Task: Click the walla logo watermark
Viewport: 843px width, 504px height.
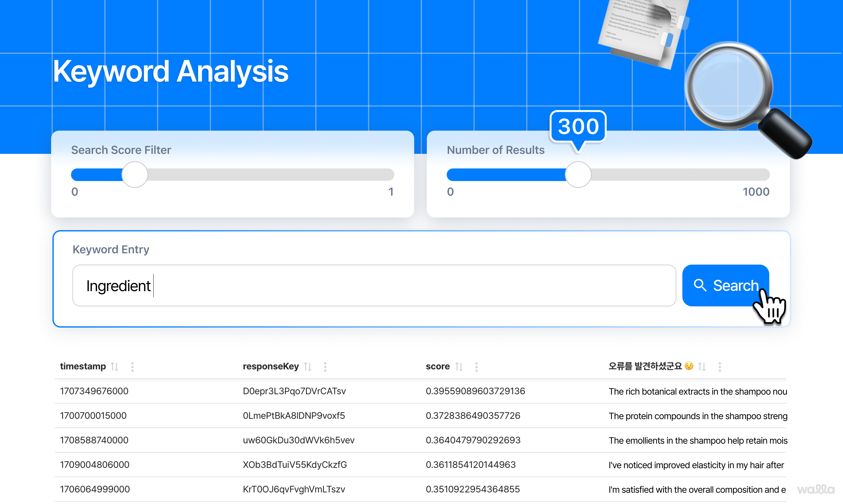Action: point(816,489)
